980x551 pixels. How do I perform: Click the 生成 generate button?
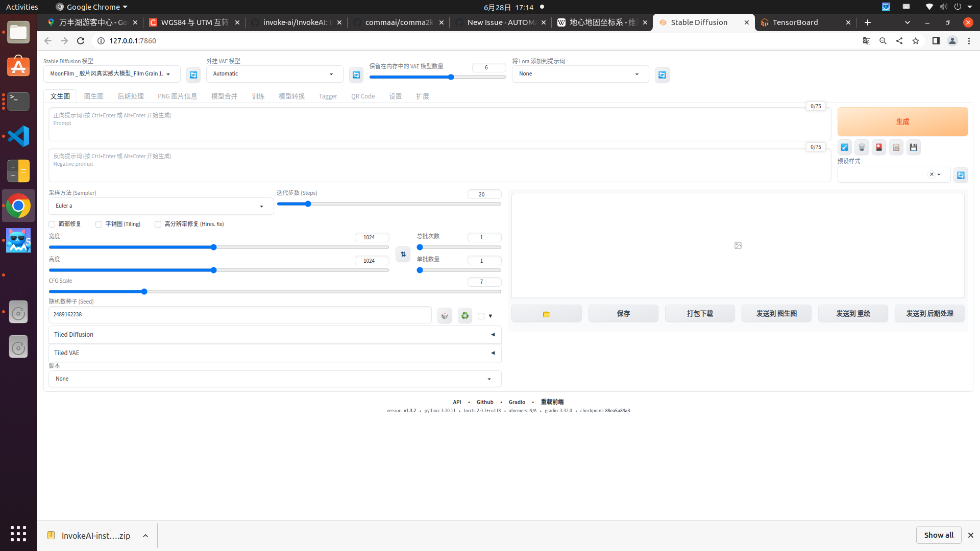tap(902, 121)
